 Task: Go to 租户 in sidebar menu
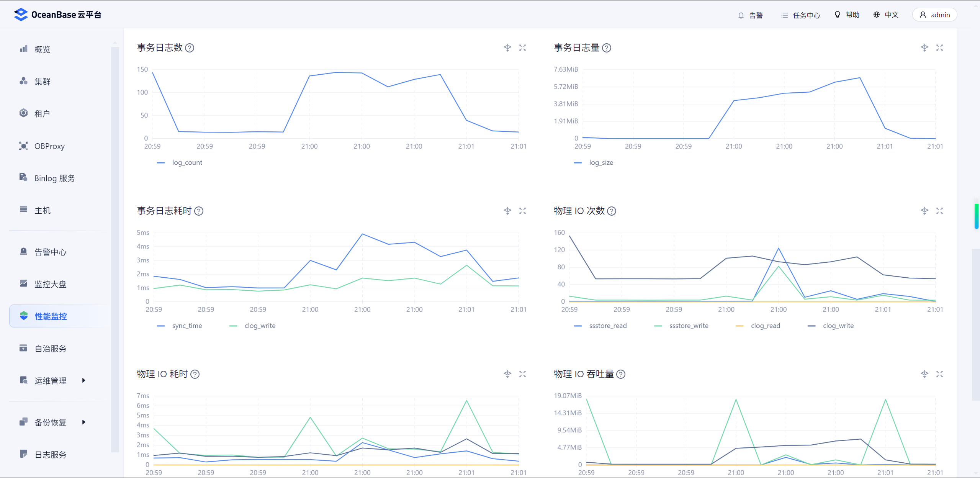[x=42, y=114]
